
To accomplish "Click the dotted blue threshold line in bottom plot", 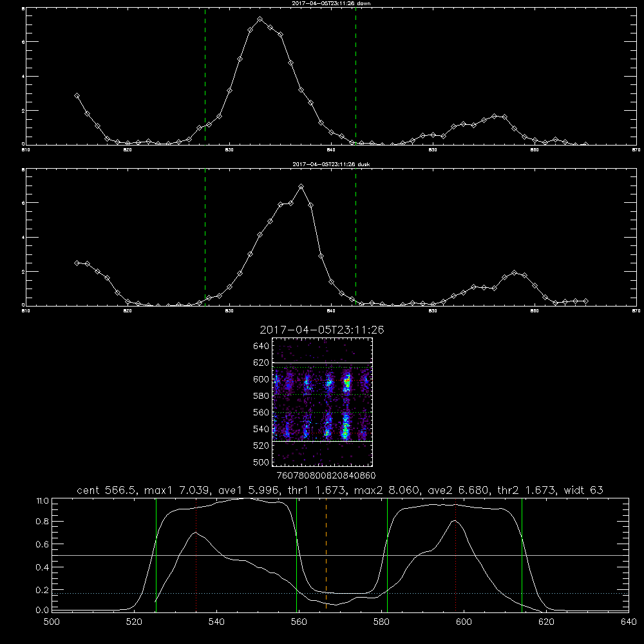I will (340, 594).
